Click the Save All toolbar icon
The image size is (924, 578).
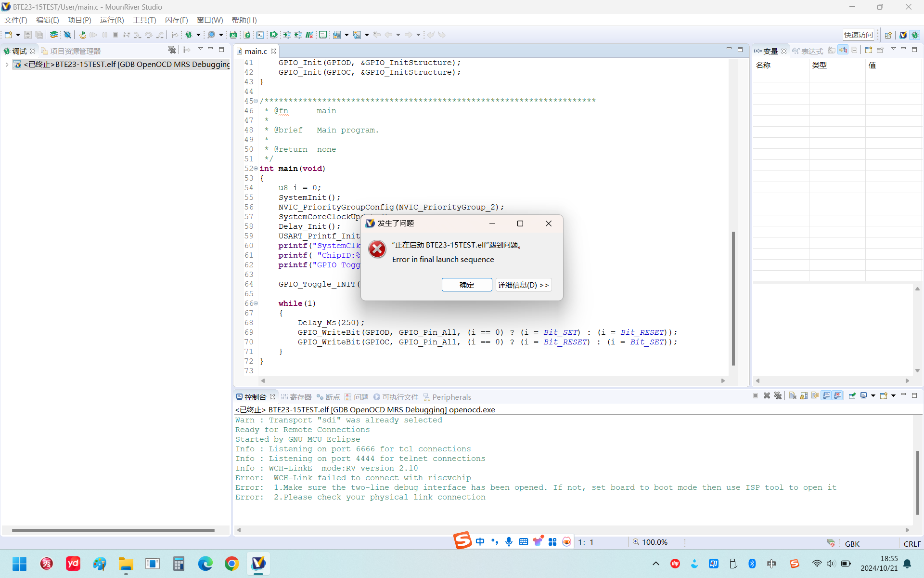tap(39, 35)
